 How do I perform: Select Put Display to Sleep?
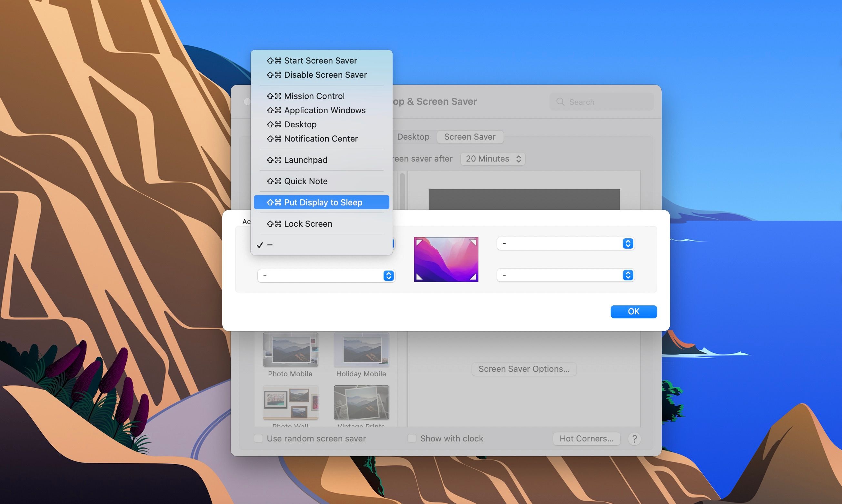click(x=321, y=202)
